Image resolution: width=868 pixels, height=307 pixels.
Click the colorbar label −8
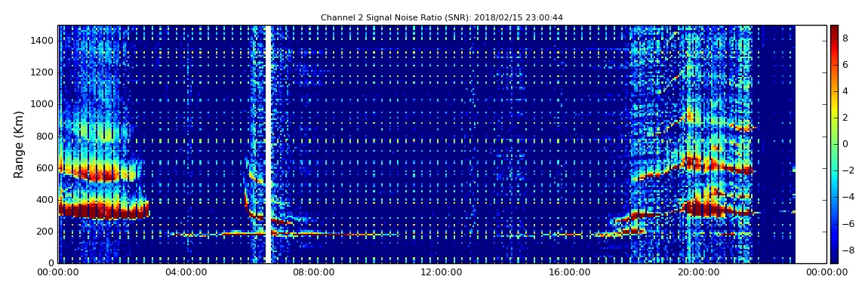click(848, 250)
